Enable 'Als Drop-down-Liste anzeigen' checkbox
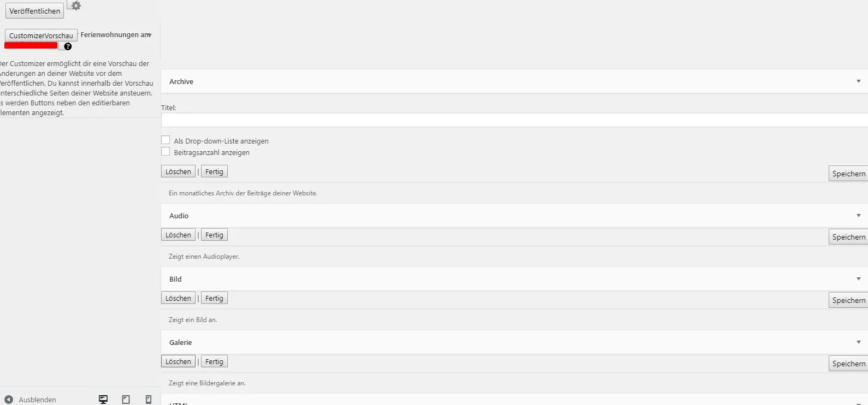Viewport: 868px width, 405px height. pyautogui.click(x=166, y=140)
